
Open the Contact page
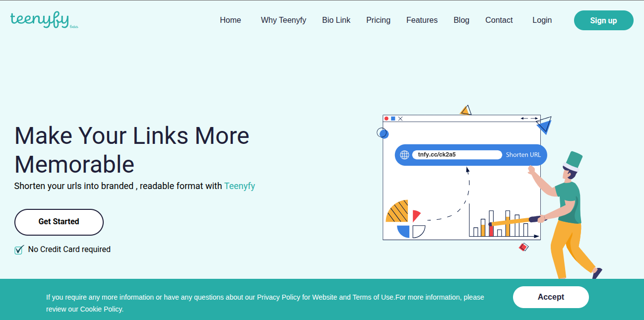(499, 20)
